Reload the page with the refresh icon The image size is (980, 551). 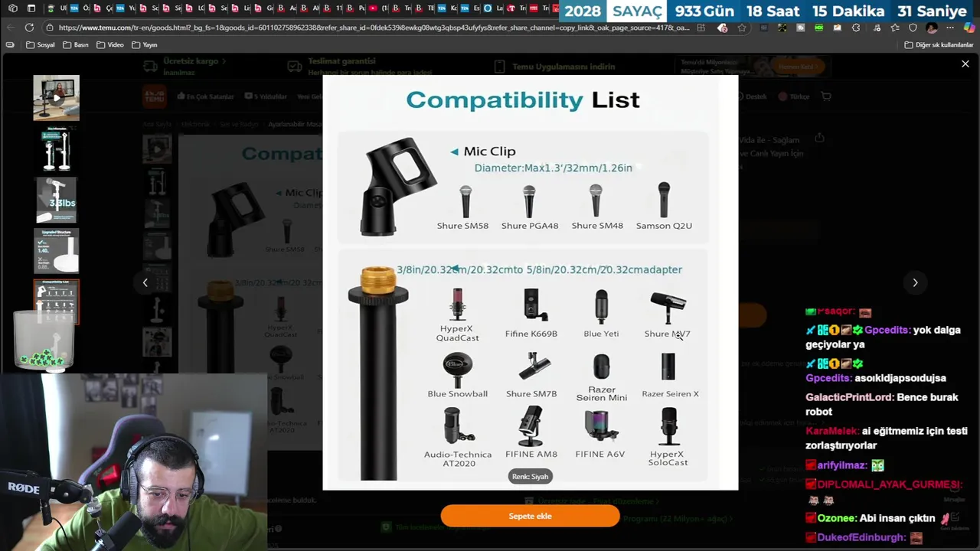(29, 28)
